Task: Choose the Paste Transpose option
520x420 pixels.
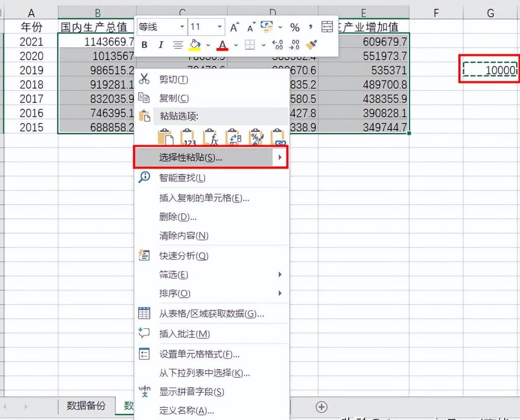Action: pyautogui.click(x=234, y=137)
